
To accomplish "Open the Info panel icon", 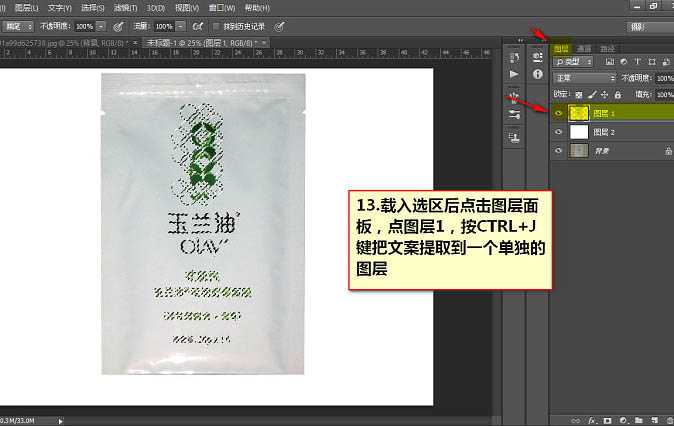I will pos(537,74).
